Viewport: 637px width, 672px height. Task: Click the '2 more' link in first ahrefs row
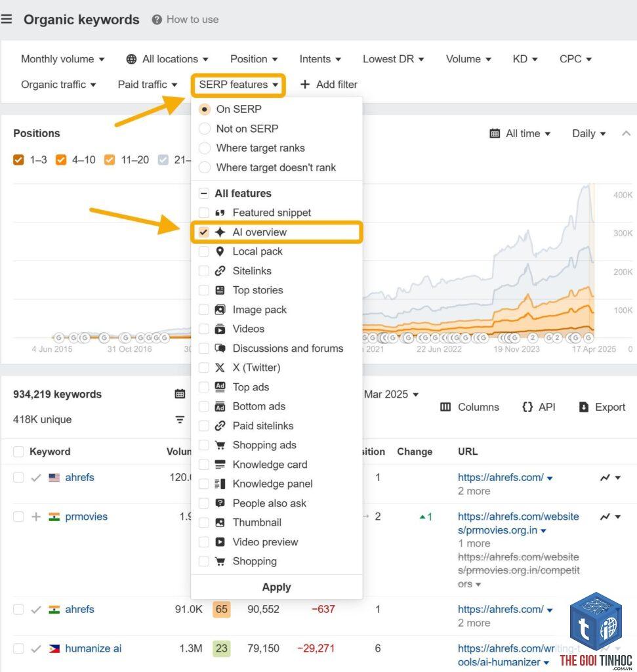pyautogui.click(x=474, y=491)
